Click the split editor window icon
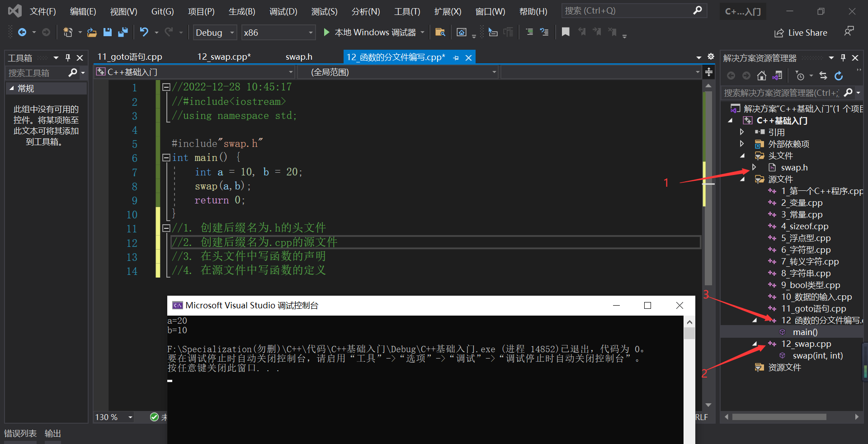868x444 pixels. tap(709, 72)
